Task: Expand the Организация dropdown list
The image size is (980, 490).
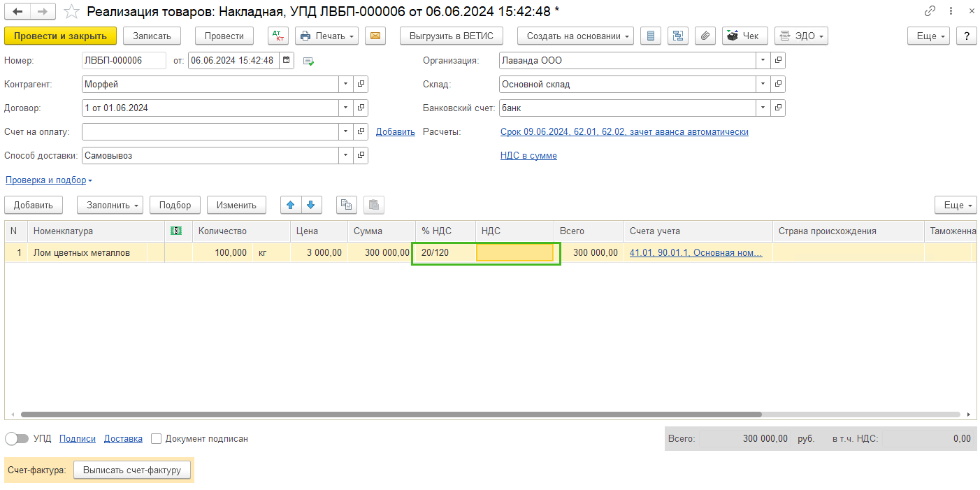Action: [x=763, y=61]
